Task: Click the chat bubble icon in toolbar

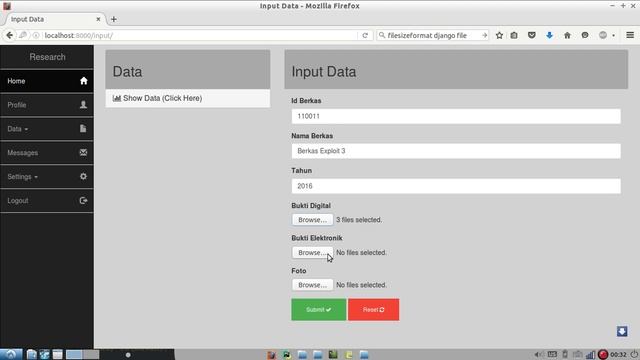Action: (x=585, y=36)
